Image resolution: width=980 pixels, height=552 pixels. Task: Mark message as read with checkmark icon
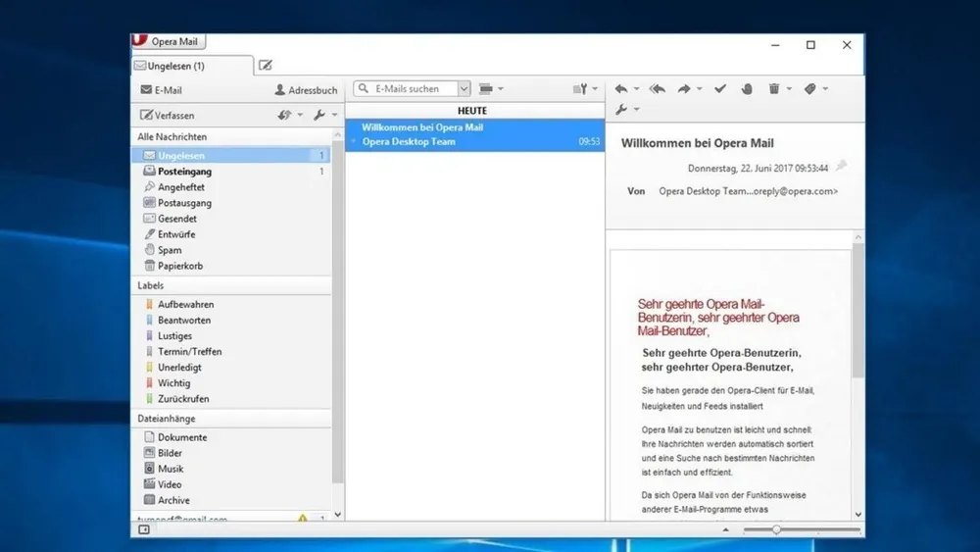pos(720,89)
